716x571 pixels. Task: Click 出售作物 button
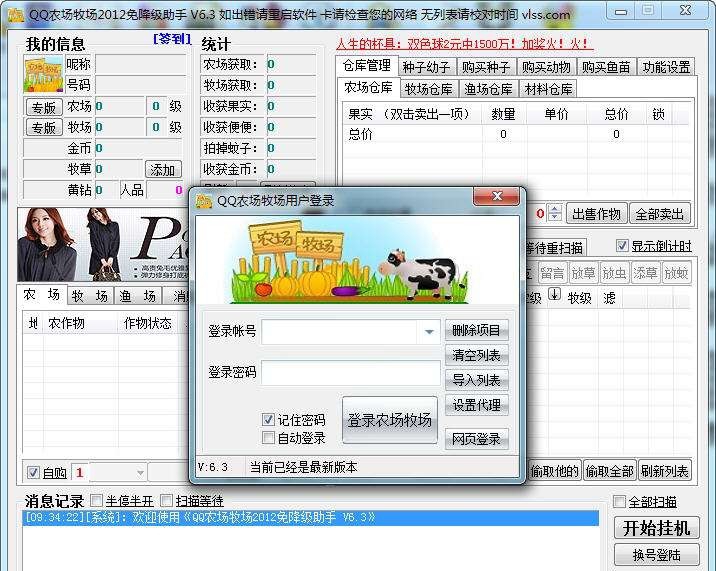[596, 214]
